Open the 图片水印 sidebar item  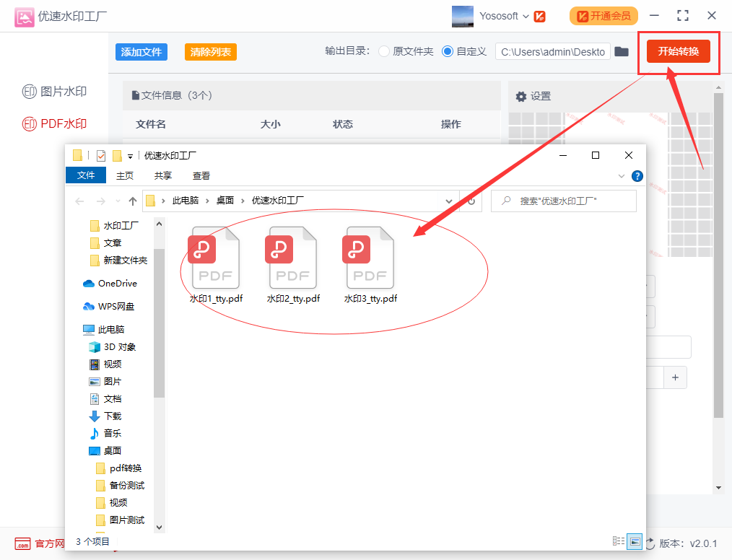point(55,92)
